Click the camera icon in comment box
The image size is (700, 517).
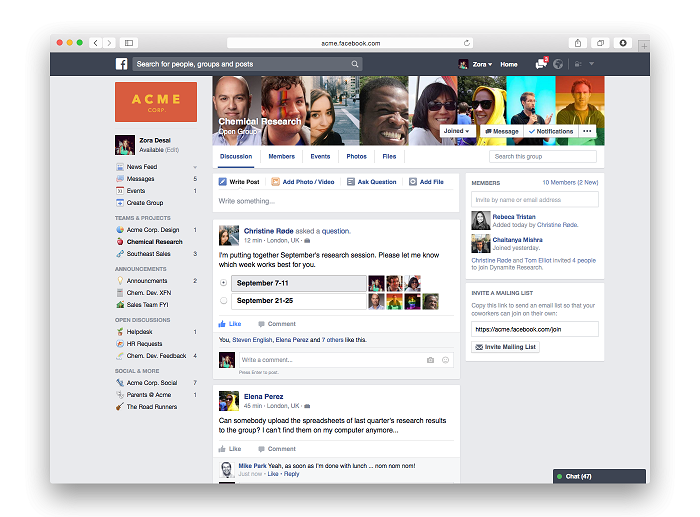(x=431, y=360)
